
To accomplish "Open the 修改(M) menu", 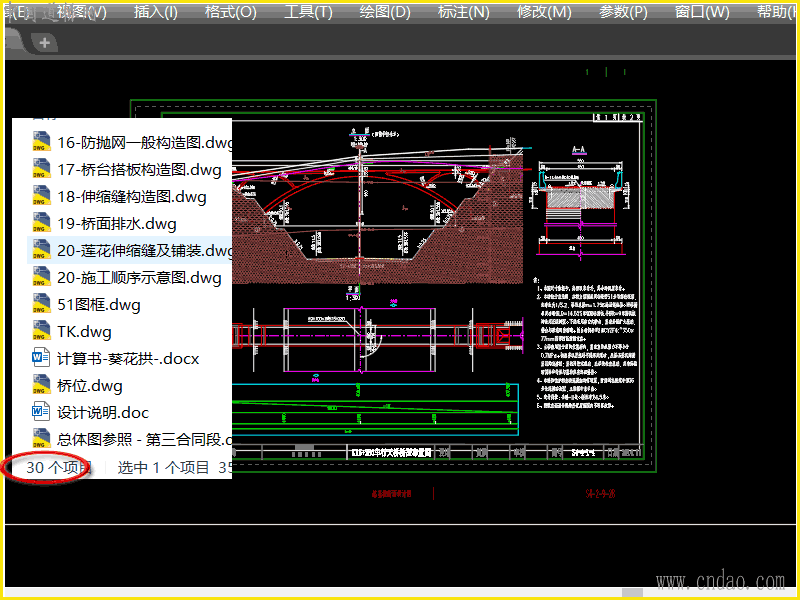I will (x=544, y=12).
